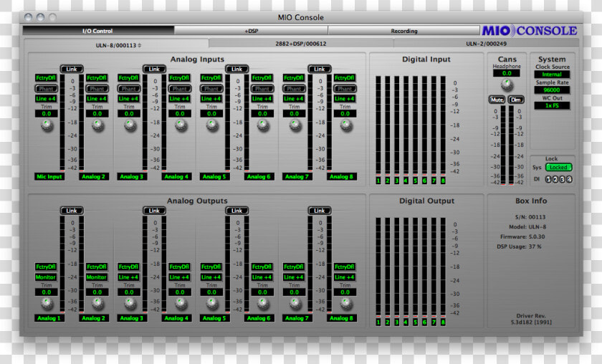Click the Analog 5 output channel name label
The width and height of the screenshot is (602, 364).
(214, 318)
